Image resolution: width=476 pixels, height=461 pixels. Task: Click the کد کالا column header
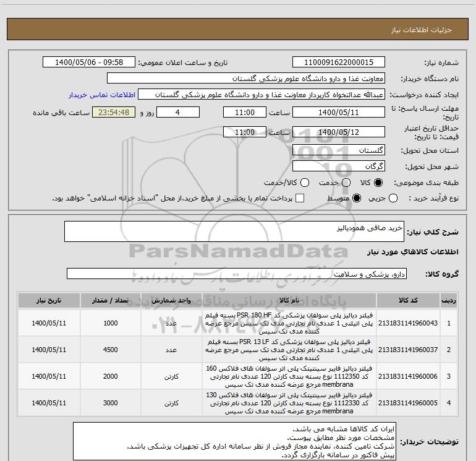(408, 300)
